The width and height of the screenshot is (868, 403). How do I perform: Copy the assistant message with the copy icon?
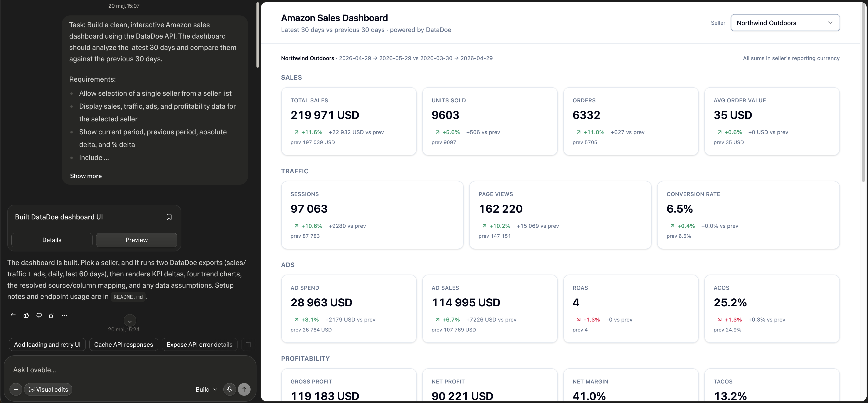[51, 315]
